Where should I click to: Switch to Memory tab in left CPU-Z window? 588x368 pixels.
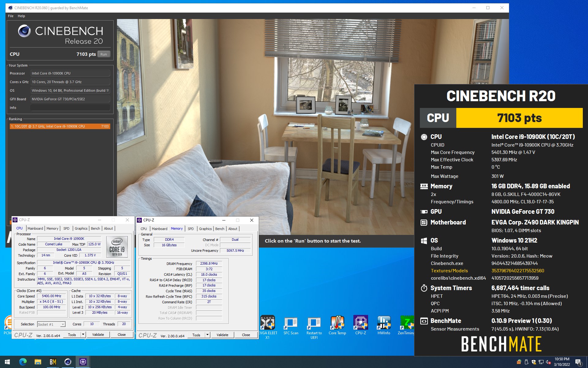click(x=52, y=228)
